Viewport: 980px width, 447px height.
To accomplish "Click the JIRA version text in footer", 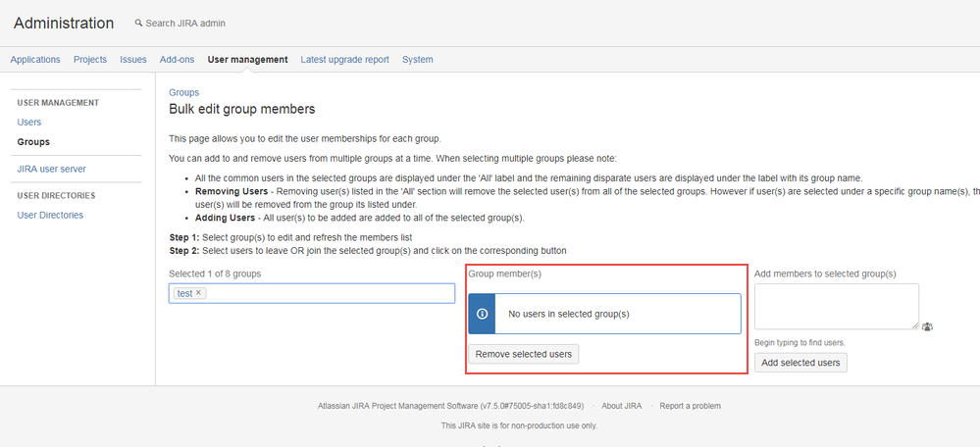I will [x=450, y=406].
